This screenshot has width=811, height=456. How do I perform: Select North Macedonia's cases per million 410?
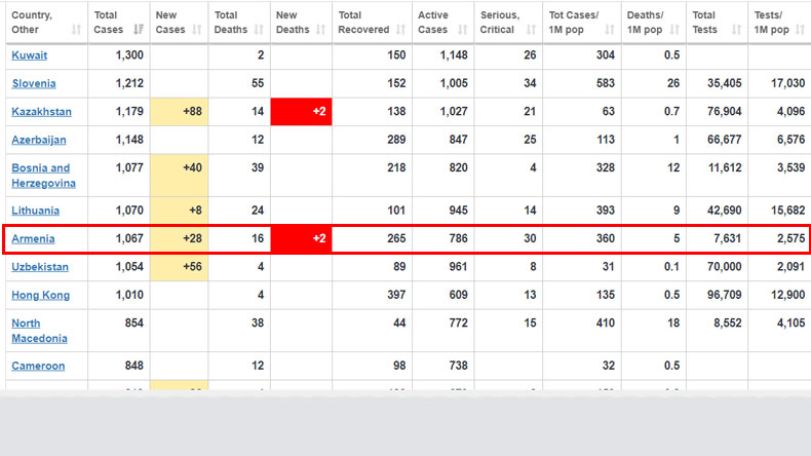605,323
